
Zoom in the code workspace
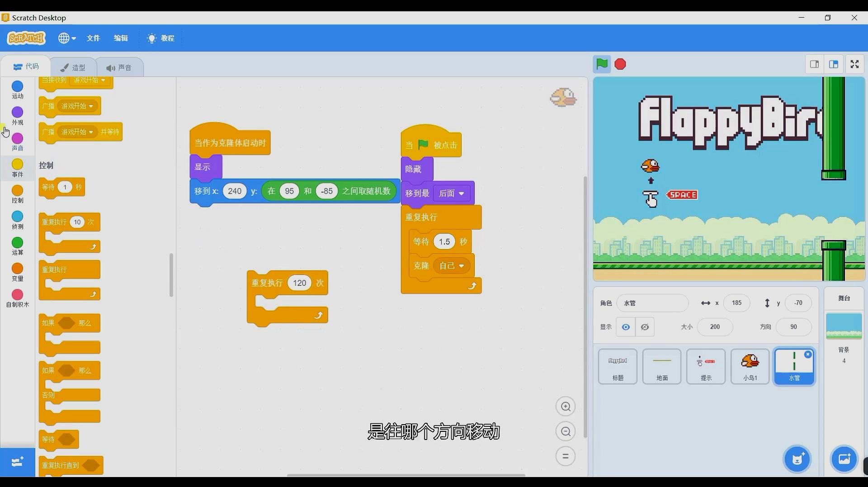pos(565,407)
